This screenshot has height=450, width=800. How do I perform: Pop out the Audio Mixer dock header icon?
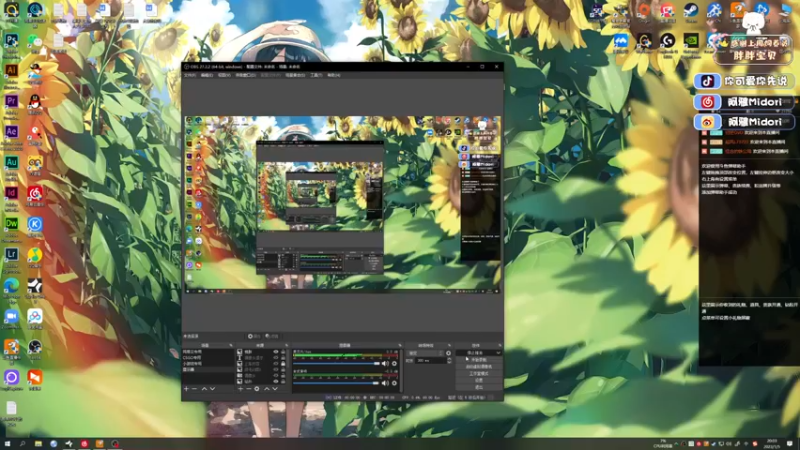pos(400,345)
